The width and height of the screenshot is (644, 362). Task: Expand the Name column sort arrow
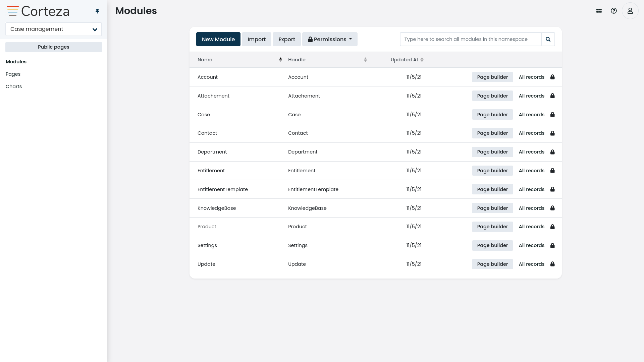tap(280, 60)
